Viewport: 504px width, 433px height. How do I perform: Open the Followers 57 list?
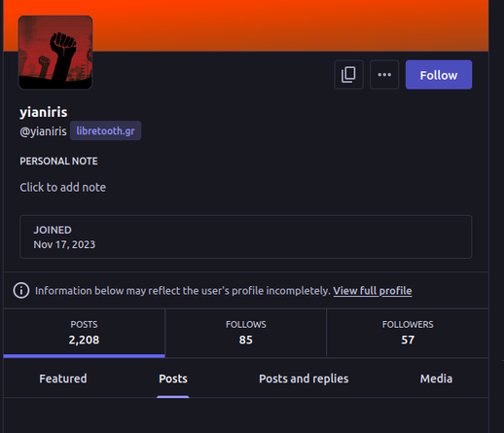pos(408,333)
